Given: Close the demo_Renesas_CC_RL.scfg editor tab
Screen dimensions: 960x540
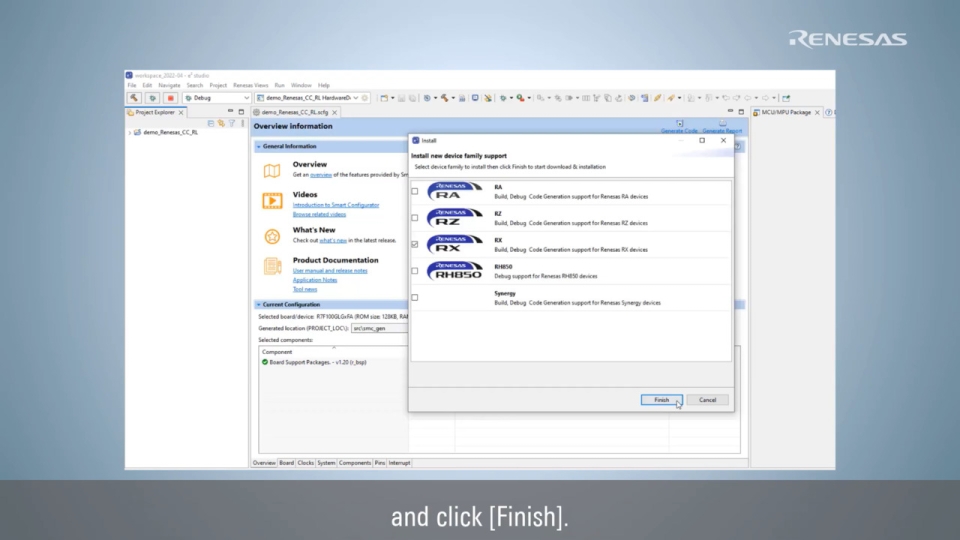Looking at the screenshot, I should tap(334, 113).
